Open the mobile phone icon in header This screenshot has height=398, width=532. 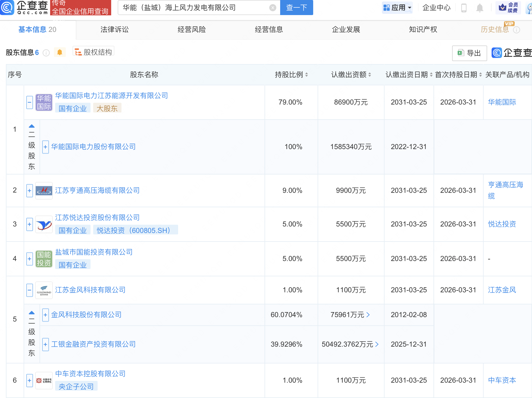click(464, 8)
